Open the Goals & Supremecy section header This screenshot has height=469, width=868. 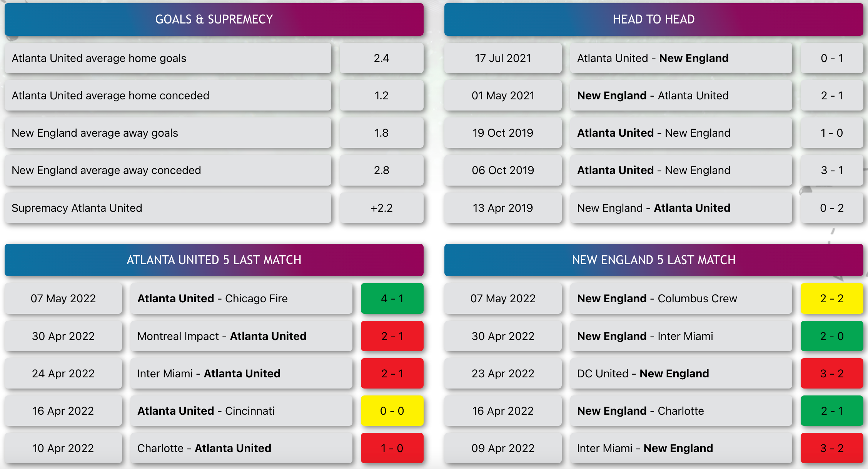point(214,19)
